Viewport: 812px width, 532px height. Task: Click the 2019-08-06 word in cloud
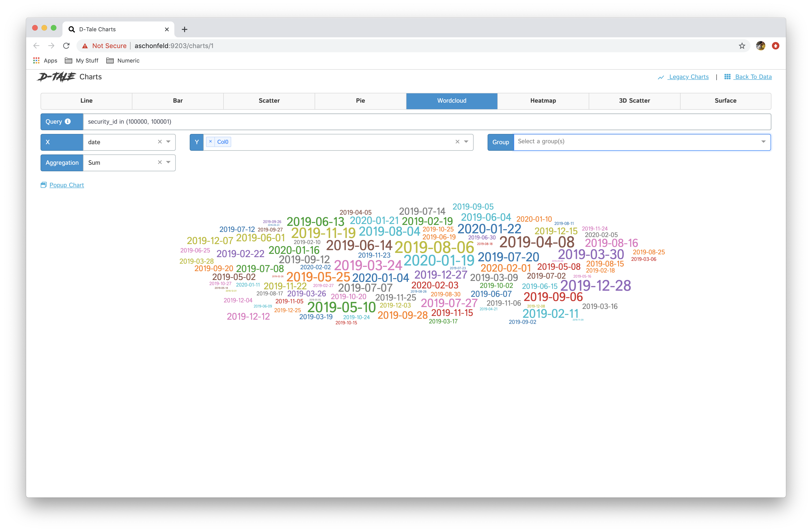(x=434, y=247)
